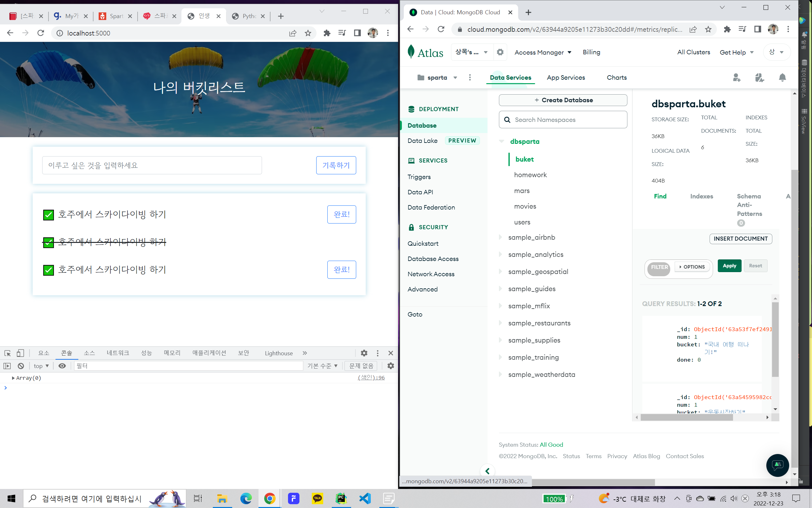Viewport: 812px width, 508px height.
Task: Show more DevTools tabs with the chevrons
Action: click(x=305, y=353)
